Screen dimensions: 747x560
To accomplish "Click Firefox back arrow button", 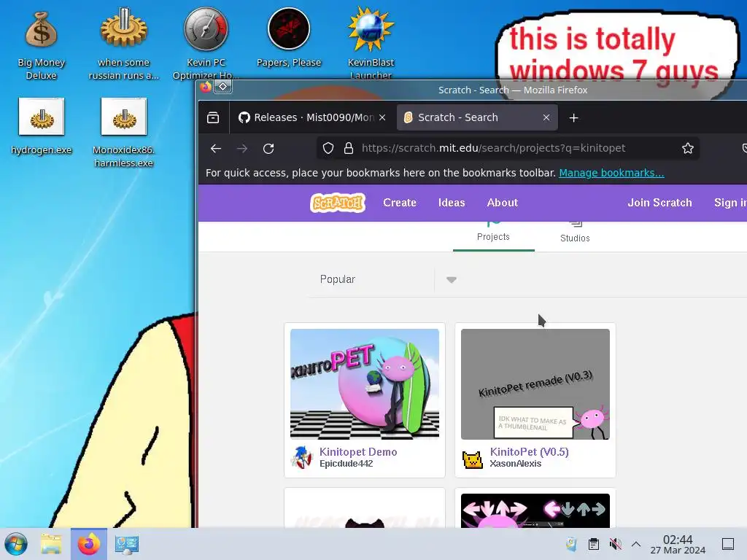I will coord(216,149).
